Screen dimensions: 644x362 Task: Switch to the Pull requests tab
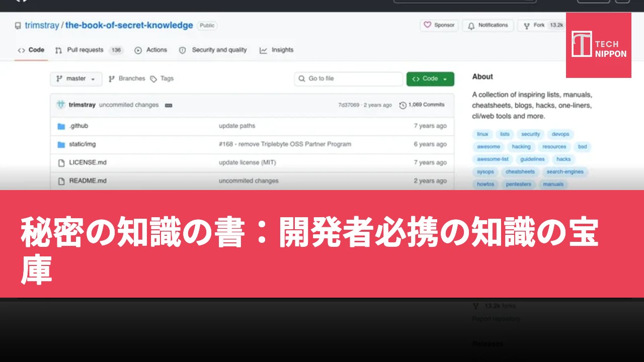coord(89,50)
